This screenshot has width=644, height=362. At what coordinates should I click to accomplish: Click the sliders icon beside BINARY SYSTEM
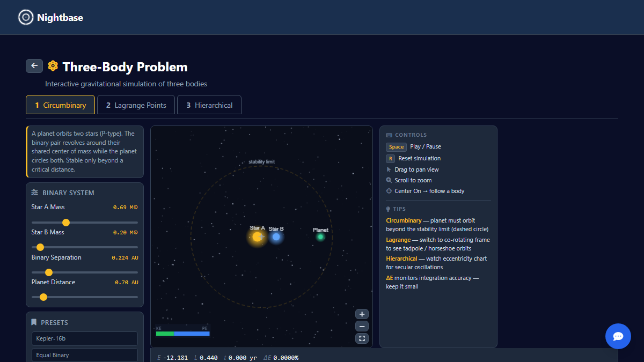tap(33, 193)
